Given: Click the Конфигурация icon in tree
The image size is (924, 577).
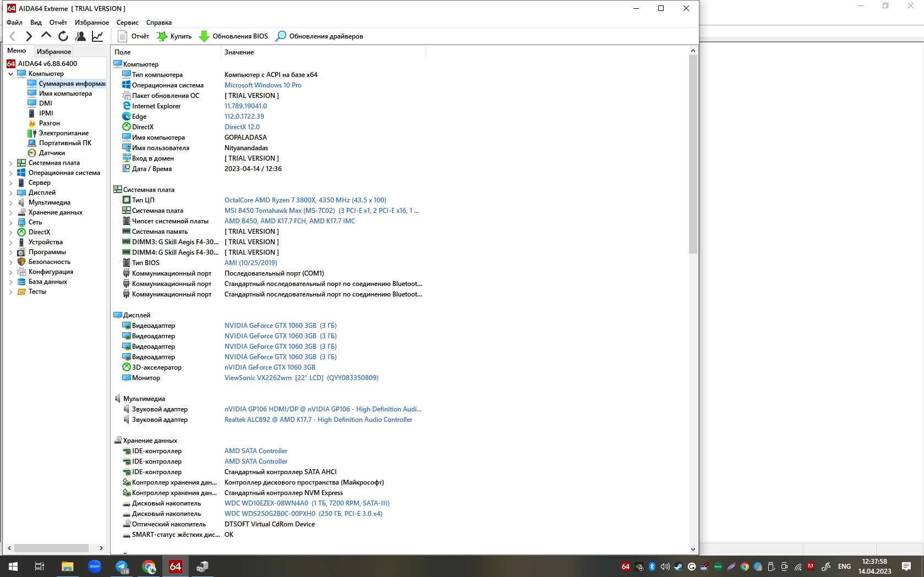Looking at the screenshot, I should (21, 272).
